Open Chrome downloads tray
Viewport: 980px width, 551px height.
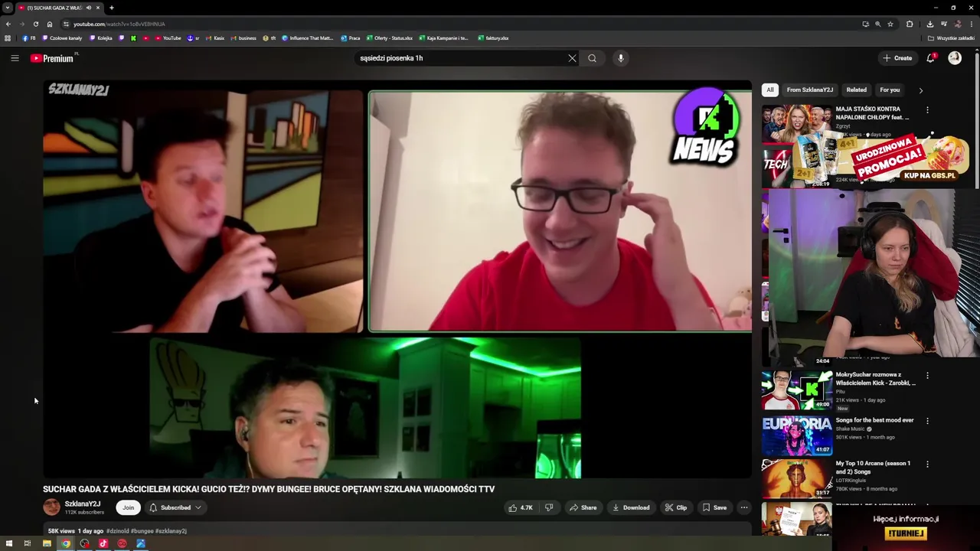[x=929, y=24]
